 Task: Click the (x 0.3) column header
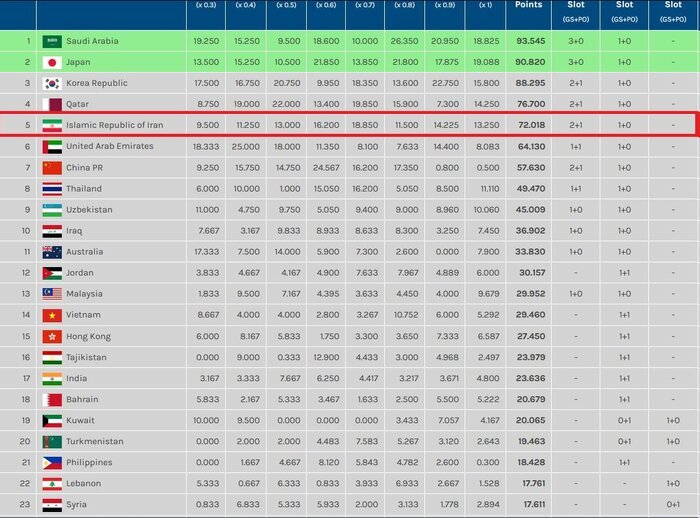pos(205,7)
